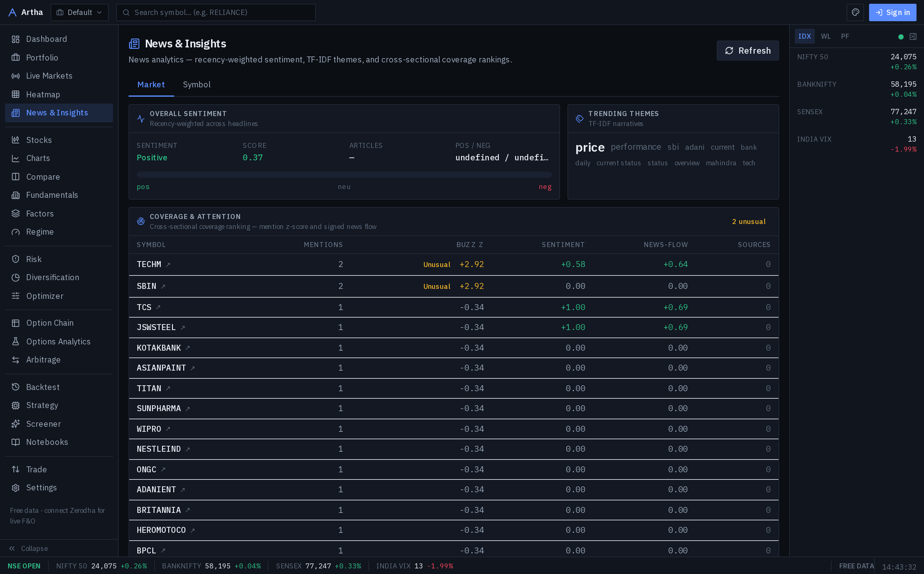Viewport: 924px width, 574px height.
Task: Open SBIN external link arrow
Action: point(163,287)
